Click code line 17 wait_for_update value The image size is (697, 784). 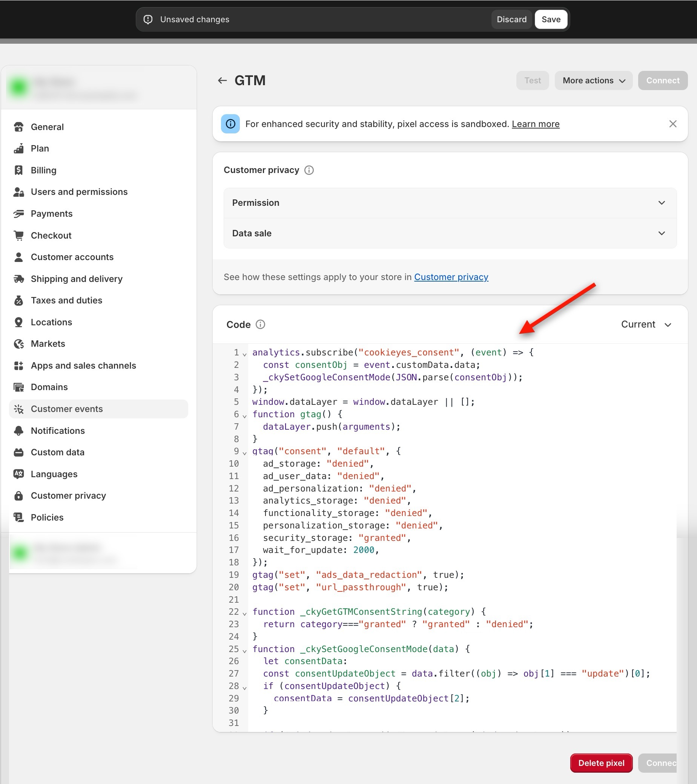point(364,550)
